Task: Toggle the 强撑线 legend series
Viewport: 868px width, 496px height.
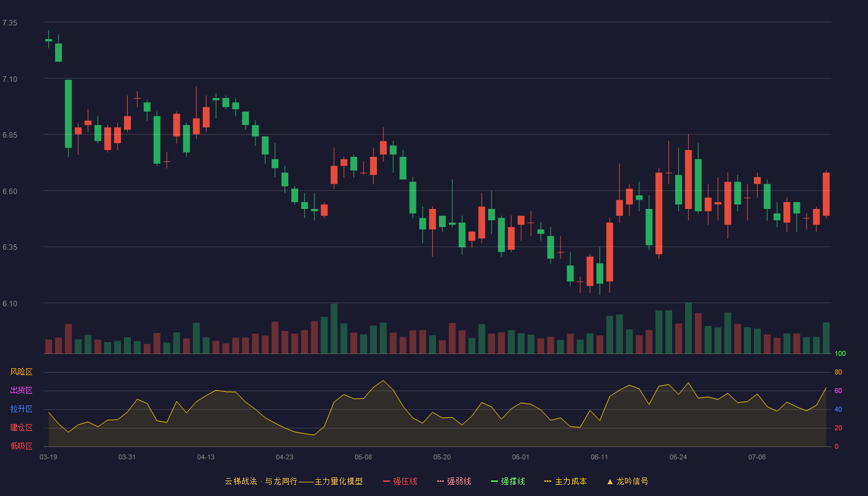Action: (508, 481)
